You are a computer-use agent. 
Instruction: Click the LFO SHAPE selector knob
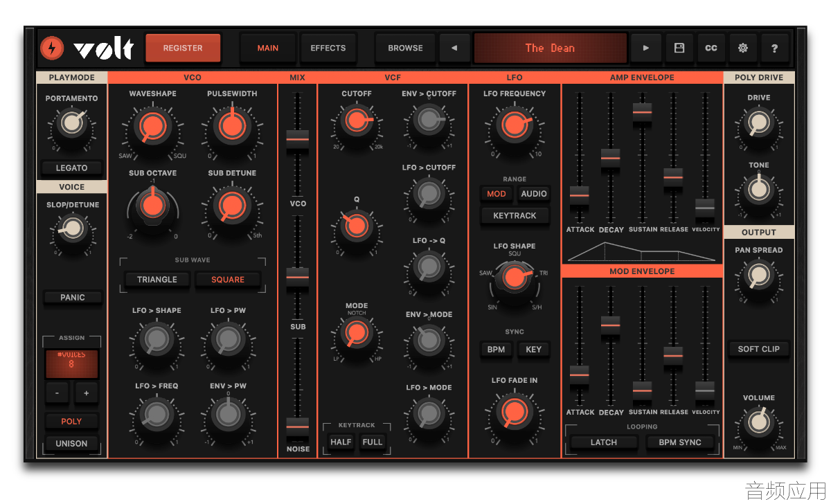[515, 278]
